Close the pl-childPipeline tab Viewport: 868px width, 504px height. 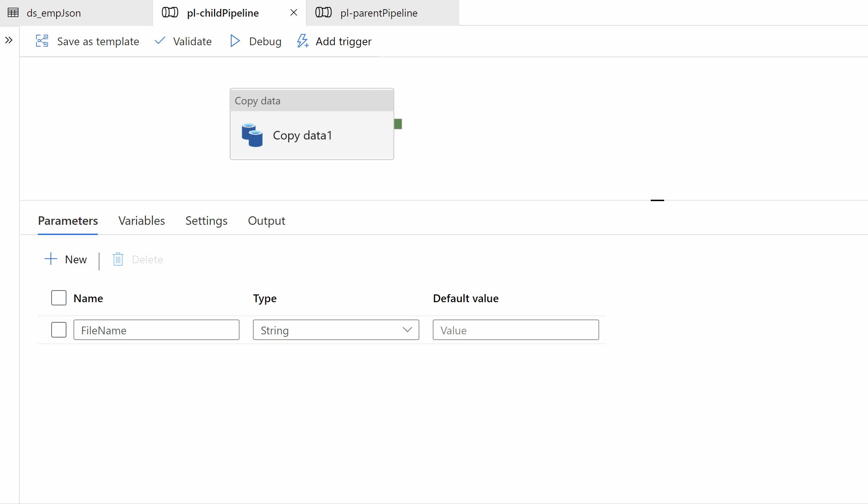(294, 13)
